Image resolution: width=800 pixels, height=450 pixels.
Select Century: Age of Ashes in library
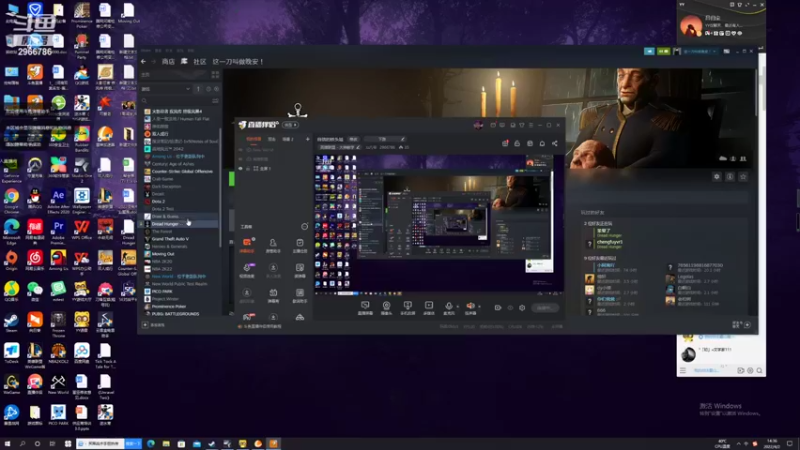click(x=170, y=164)
